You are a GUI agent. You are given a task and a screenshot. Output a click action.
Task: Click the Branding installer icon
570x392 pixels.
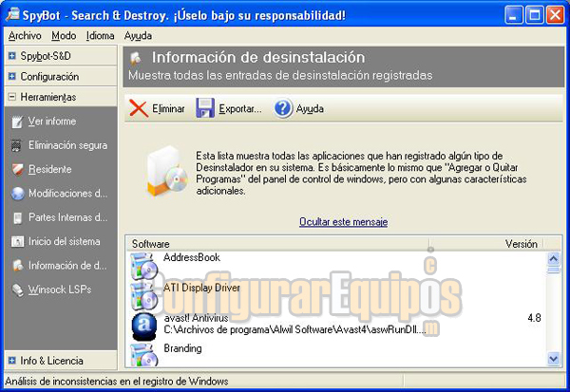pyautogui.click(x=144, y=354)
